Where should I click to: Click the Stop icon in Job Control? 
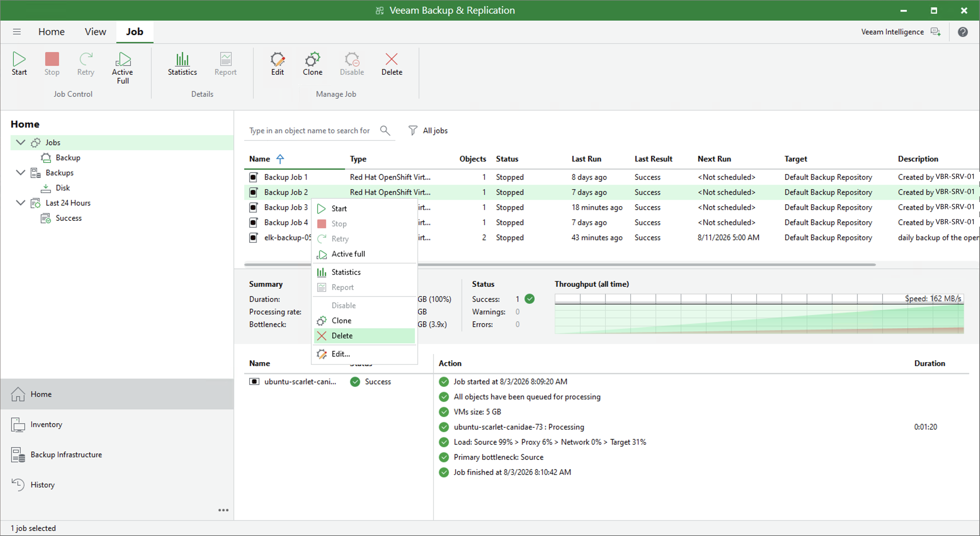(52, 59)
